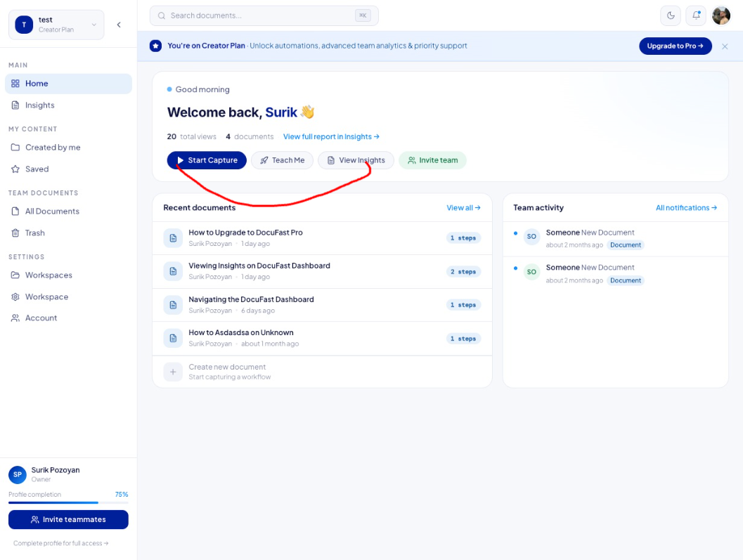
Task: Click Surik Pozoyan name in sidebar footer
Action: [56, 470]
